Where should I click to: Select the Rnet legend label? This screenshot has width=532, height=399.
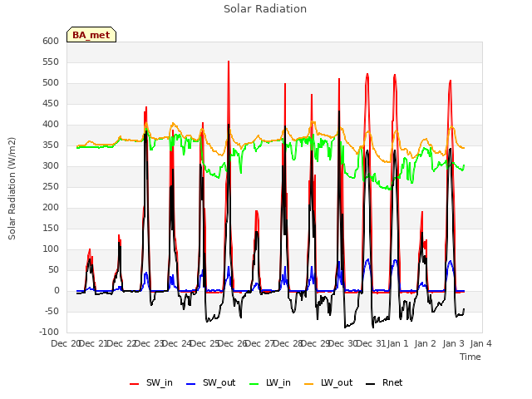[x=392, y=382]
